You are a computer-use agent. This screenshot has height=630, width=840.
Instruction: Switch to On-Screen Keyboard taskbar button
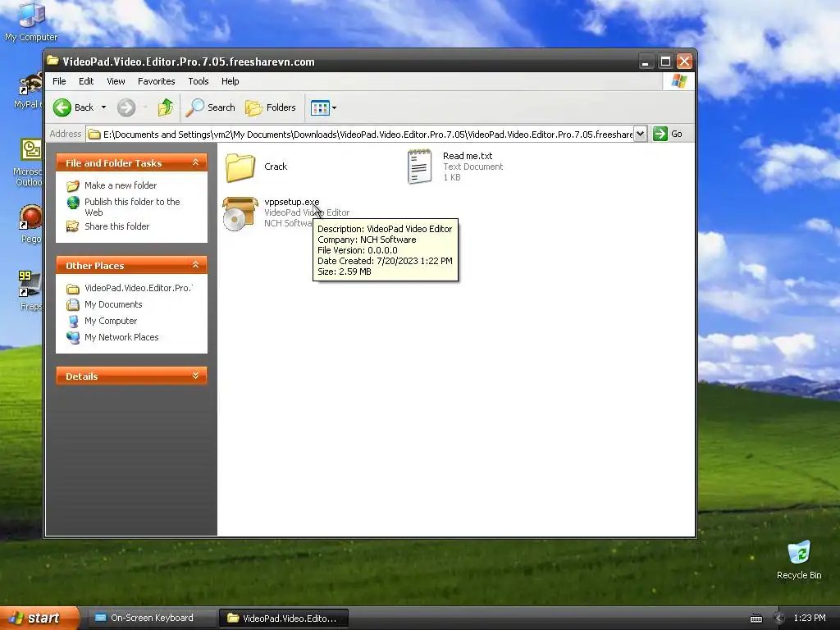(152, 619)
